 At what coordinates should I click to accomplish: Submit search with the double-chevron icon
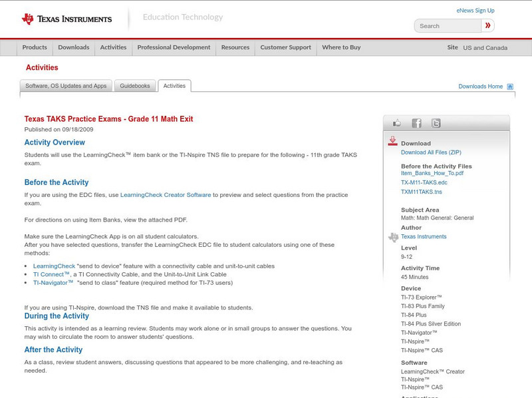pos(488,25)
